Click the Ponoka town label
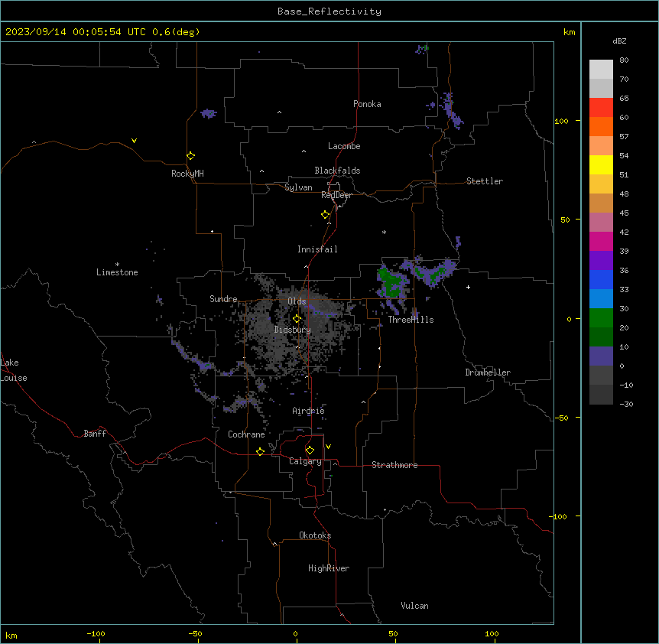This screenshot has height=644, width=659. pos(367,104)
